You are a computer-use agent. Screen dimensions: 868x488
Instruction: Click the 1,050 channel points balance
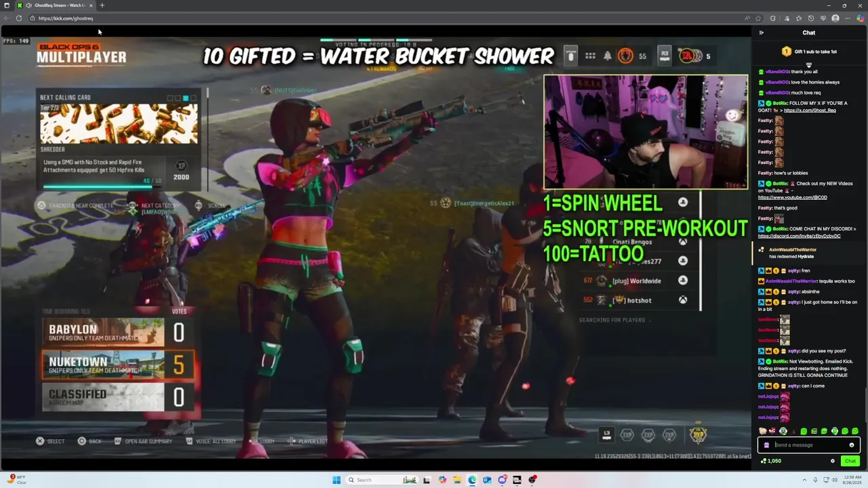pos(771,461)
